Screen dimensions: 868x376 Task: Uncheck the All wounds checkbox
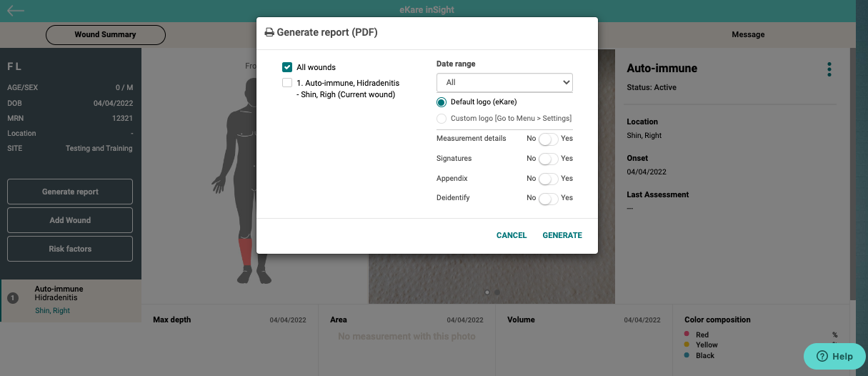click(287, 67)
